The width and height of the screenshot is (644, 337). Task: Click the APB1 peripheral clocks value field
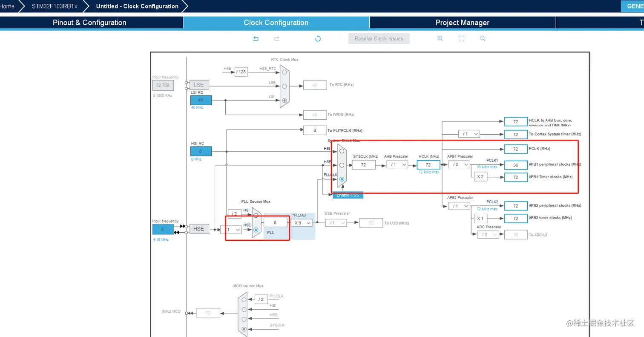(x=516, y=165)
